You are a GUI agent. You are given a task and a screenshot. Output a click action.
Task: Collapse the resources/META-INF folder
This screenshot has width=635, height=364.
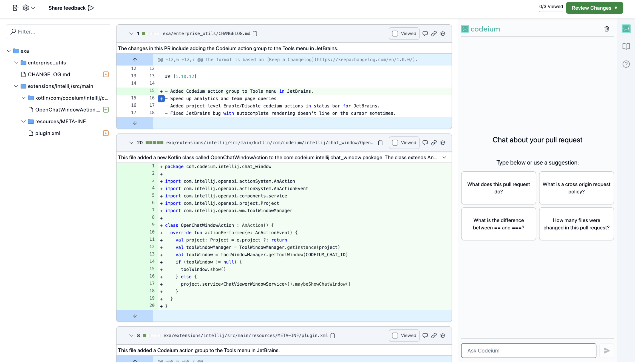24,122
